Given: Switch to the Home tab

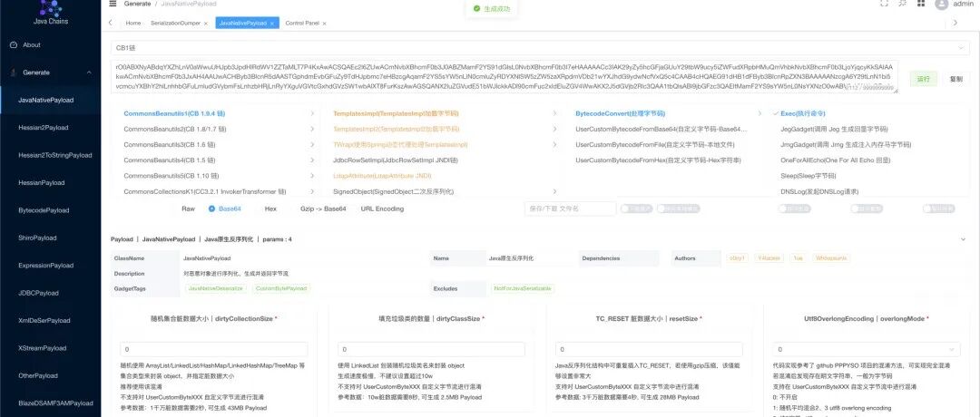Looking at the screenshot, I should (133, 23).
